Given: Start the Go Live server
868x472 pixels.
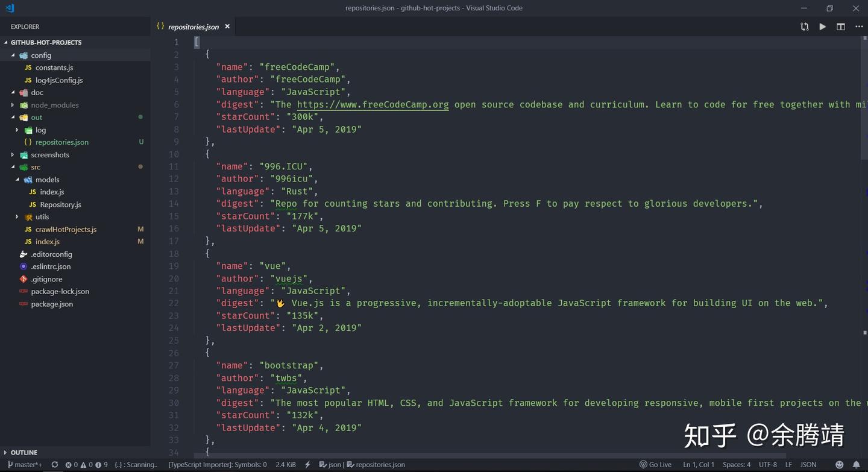Looking at the screenshot, I should [x=656, y=464].
